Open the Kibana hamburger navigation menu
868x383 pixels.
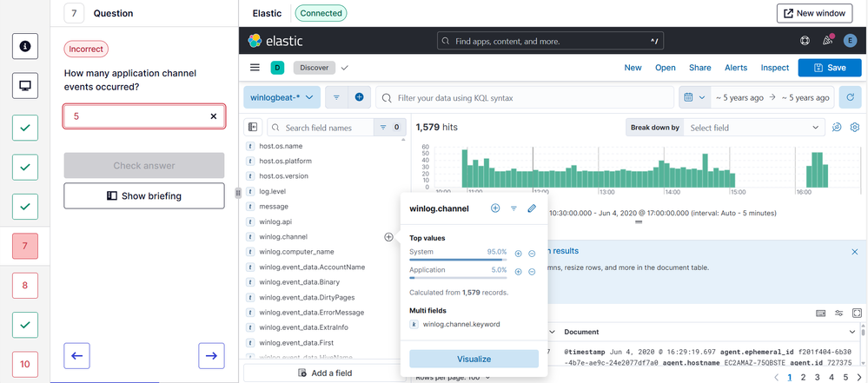click(255, 68)
